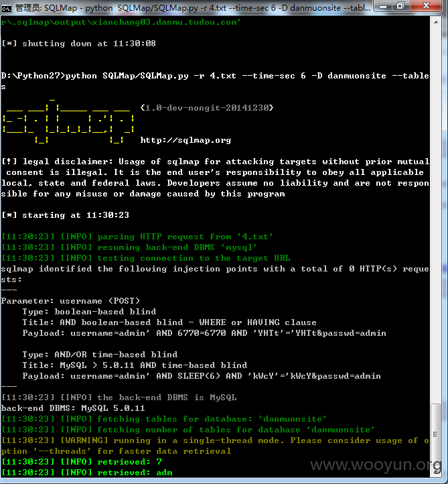
Task: Maximize the SQLMap console window
Action: [x=400, y=6]
